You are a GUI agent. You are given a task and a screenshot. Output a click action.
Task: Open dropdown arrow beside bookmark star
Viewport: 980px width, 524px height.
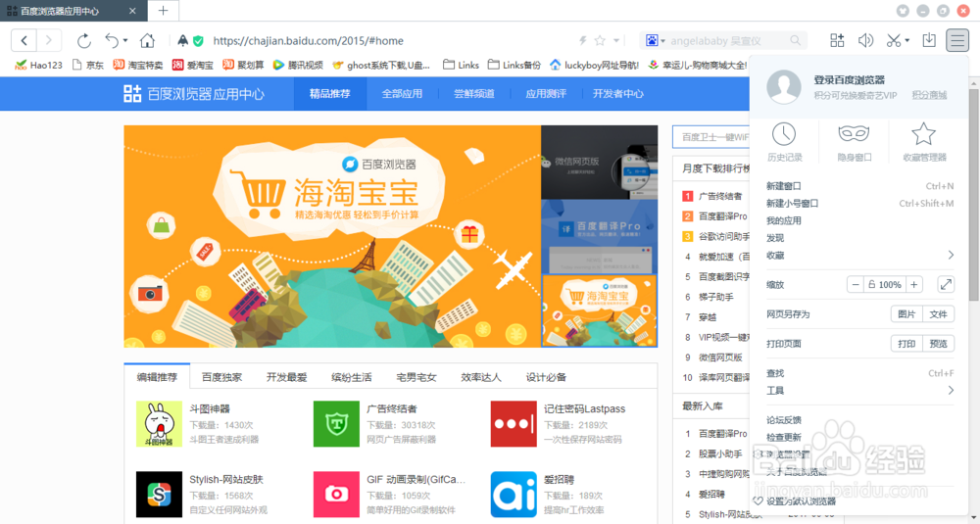616,40
